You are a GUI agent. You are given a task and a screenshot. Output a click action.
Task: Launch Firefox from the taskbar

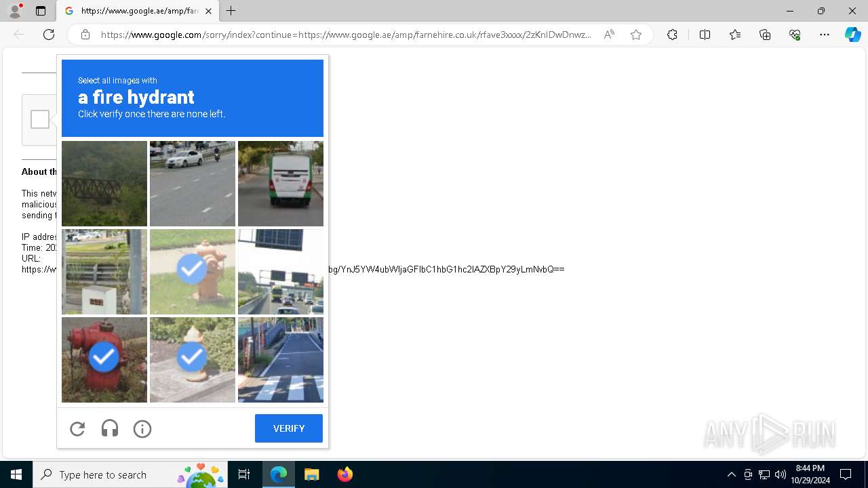click(x=344, y=474)
